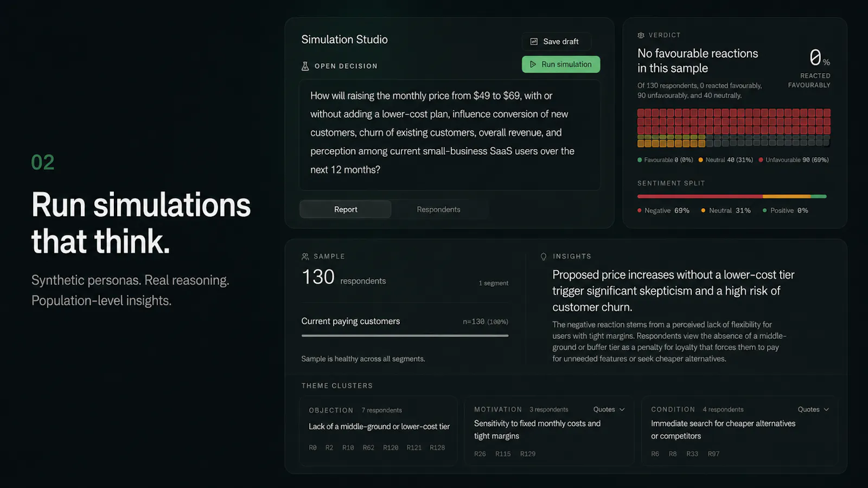Open respondent R62 in Objection cluster
This screenshot has width=868, height=488.
pyautogui.click(x=368, y=448)
